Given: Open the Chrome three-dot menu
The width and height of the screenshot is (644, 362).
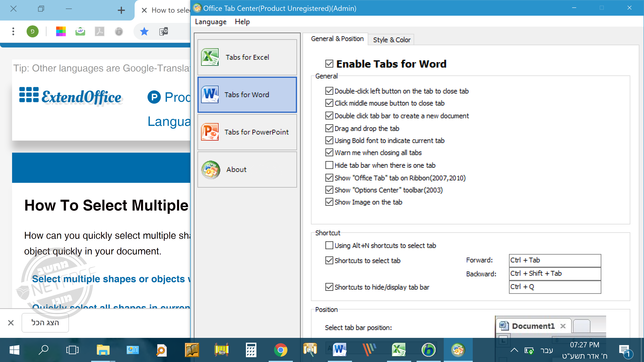Looking at the screenshot, I should [13, 32].
